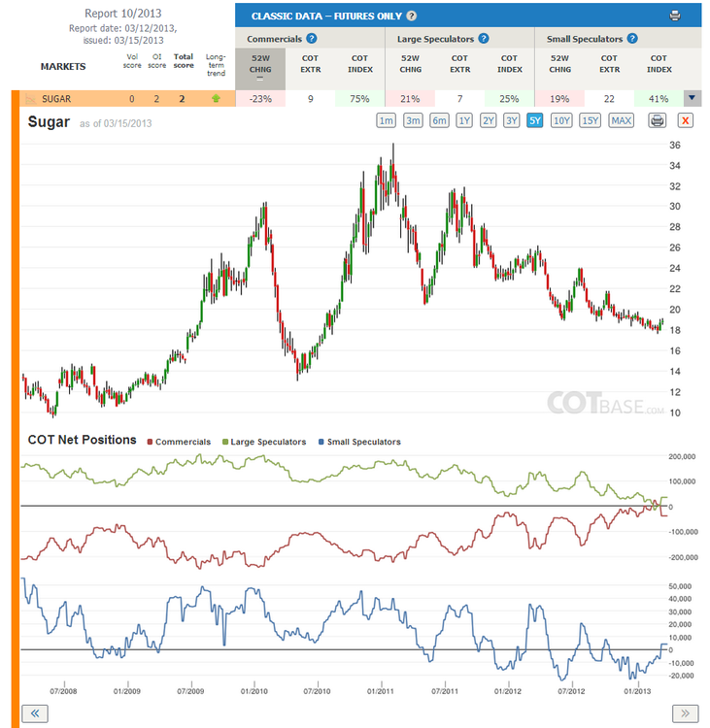Set chart range to 1Y

point(464,120)
